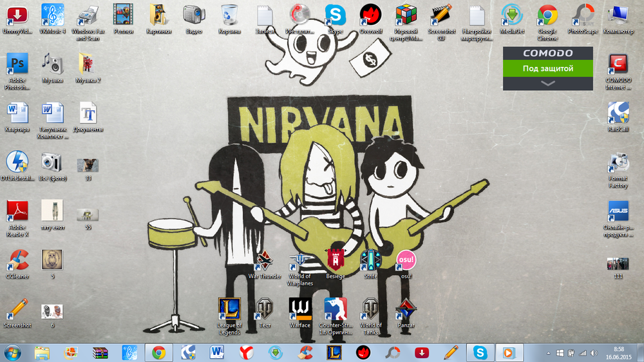This screenshot has width=644, height=362.
Task: Expand the COMODO widget chevron
Action: coord(548,83)
